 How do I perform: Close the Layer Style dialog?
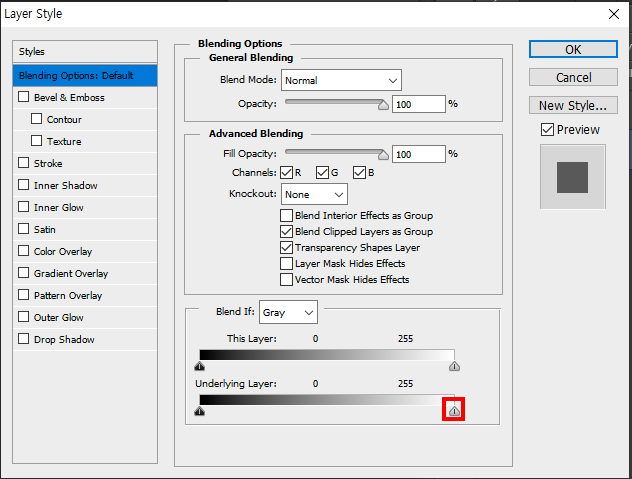click(613, 14)
